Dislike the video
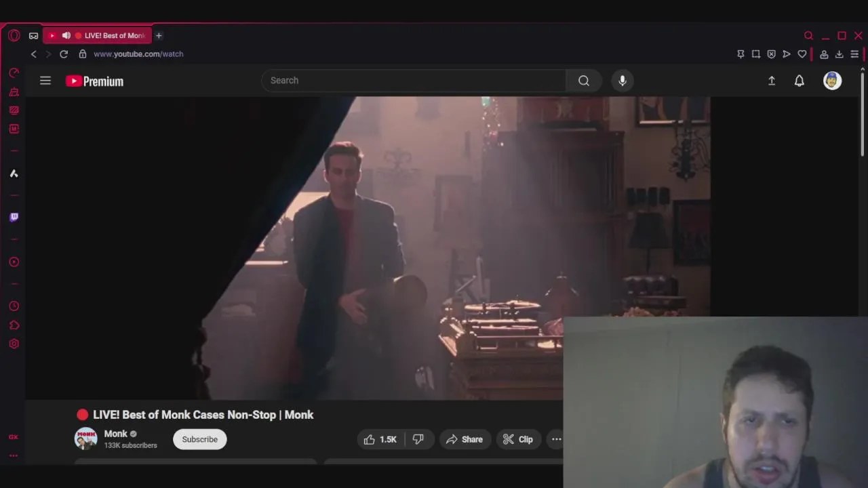 click(x=418, y=439)
